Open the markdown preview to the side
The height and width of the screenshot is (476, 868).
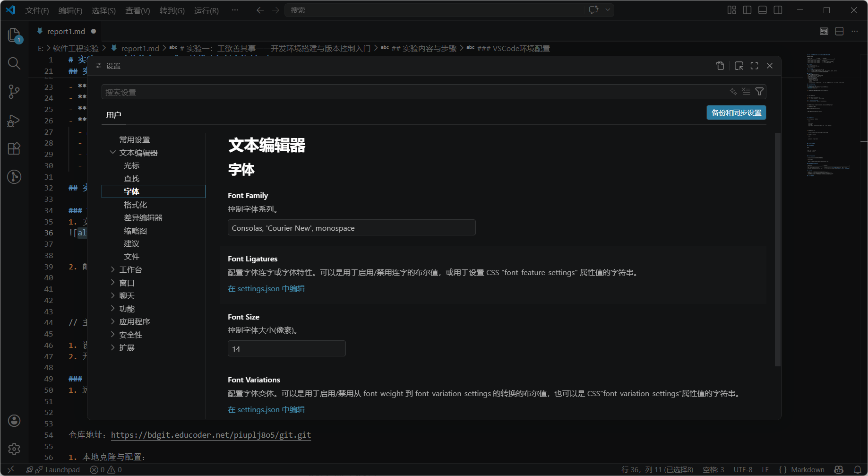tap(824, 31)
